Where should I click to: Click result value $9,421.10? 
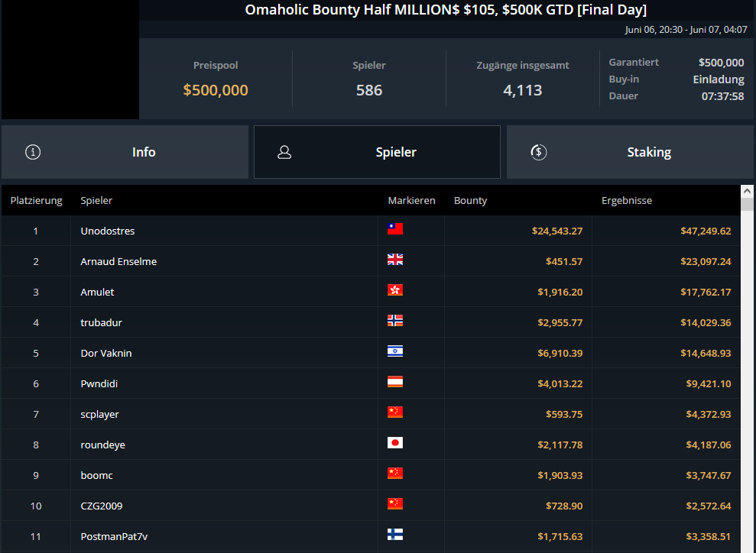pyautogui.click(x=709, y=384)
